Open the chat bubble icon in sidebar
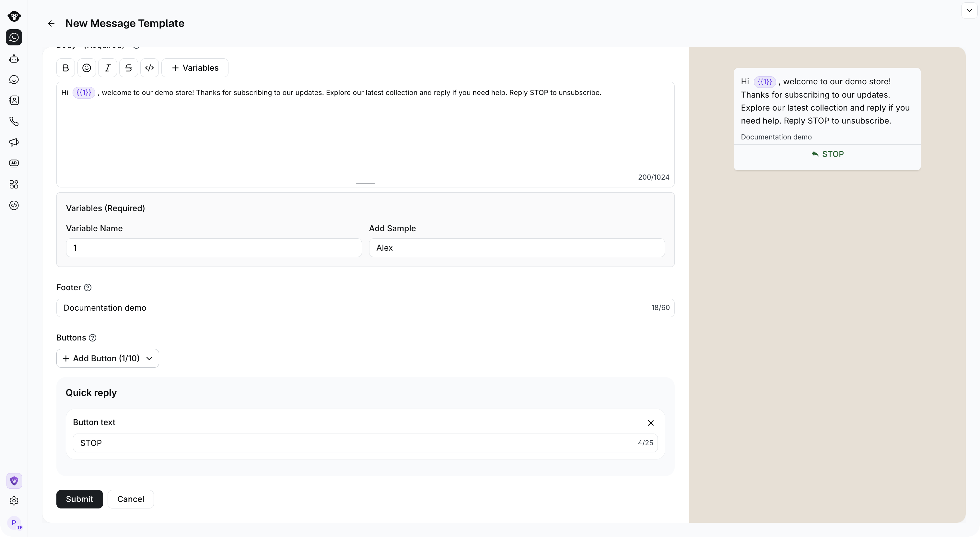Screen dimensions: 980x537 (14, 79)
